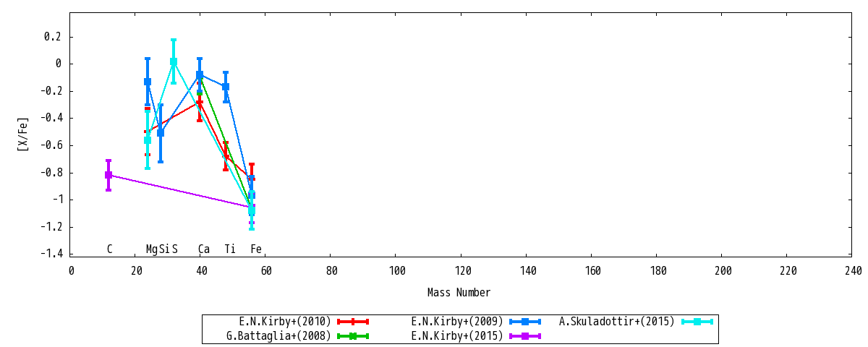Click the purple C data point marker

[x=109, y=175]
